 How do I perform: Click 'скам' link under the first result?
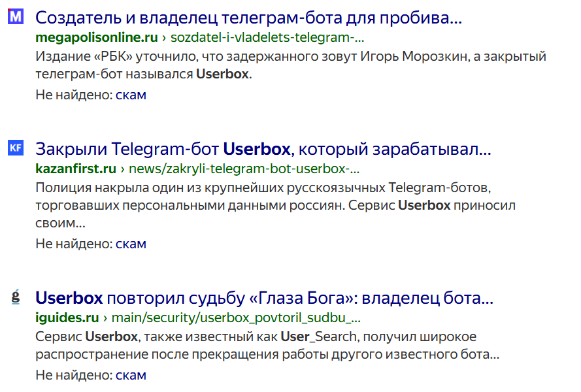click(x=131, y=95)
